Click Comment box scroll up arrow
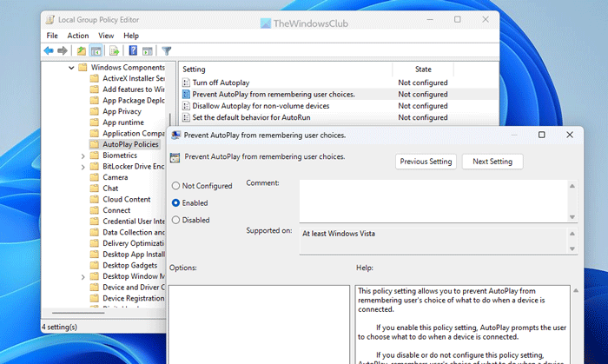Screen dimensions: 608x364 click(x=572, y=186)
